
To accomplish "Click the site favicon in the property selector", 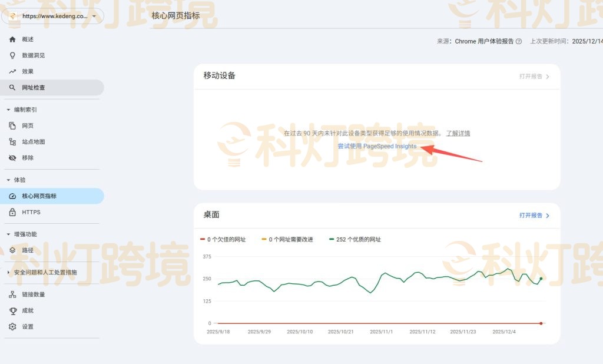I will (x=13, y=16).
